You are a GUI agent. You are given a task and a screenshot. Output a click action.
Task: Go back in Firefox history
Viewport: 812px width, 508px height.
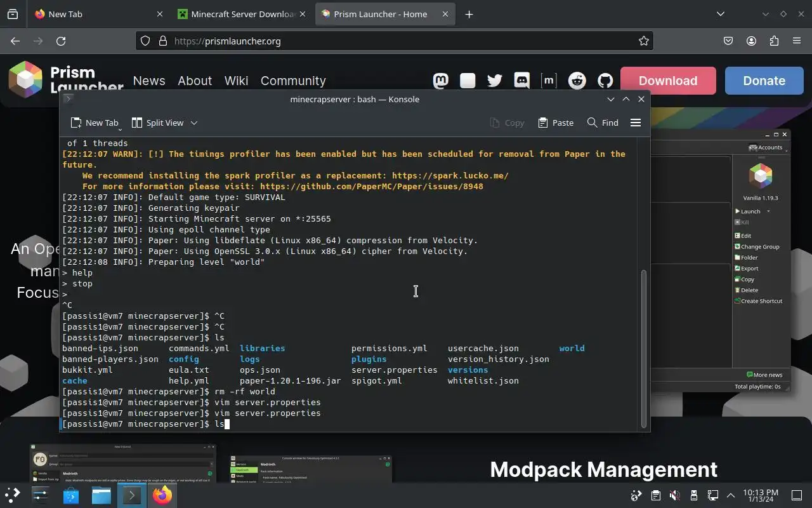tap(15, 41)
